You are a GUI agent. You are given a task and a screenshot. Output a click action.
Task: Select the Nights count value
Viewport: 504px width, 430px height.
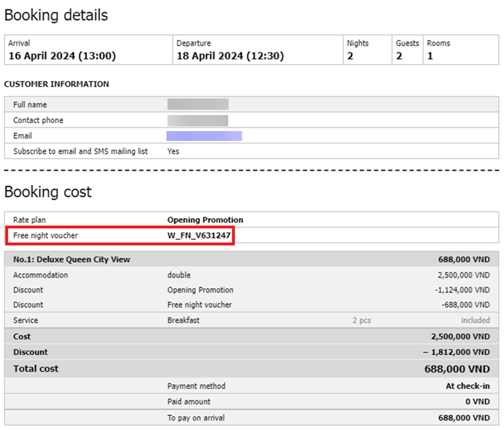point(350,56)
